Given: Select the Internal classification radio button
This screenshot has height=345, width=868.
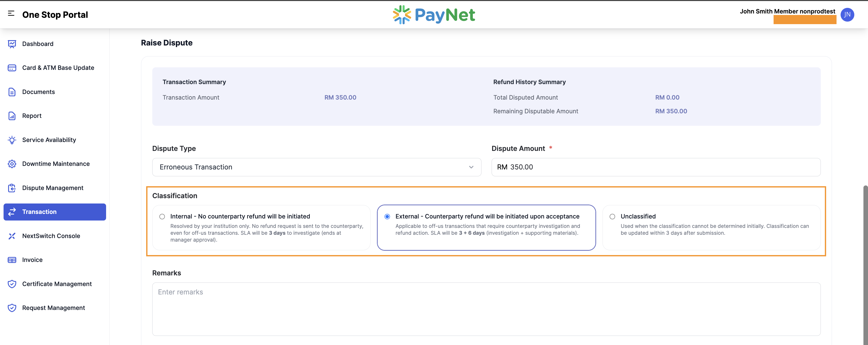Looking at the screenshot, I should click(162, 216).
